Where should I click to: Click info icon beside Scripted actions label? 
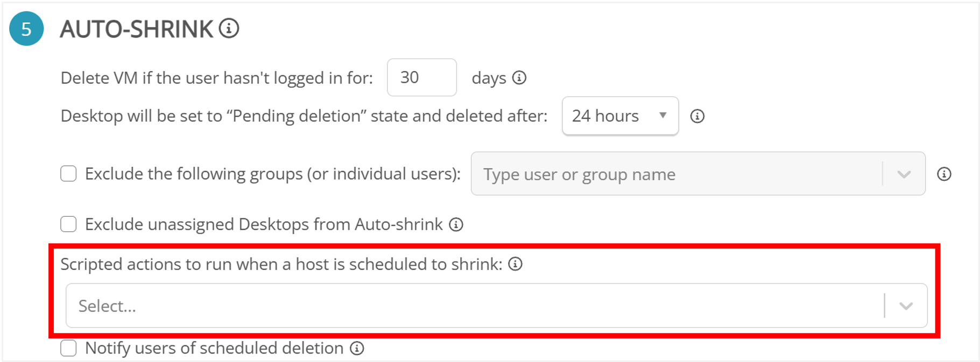click(516, 264)
